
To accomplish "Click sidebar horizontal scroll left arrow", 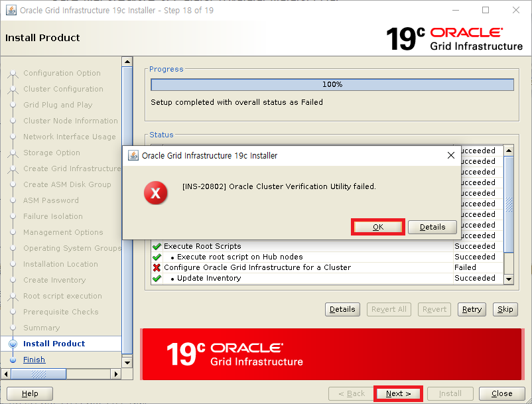I will (x=6, y=374).
